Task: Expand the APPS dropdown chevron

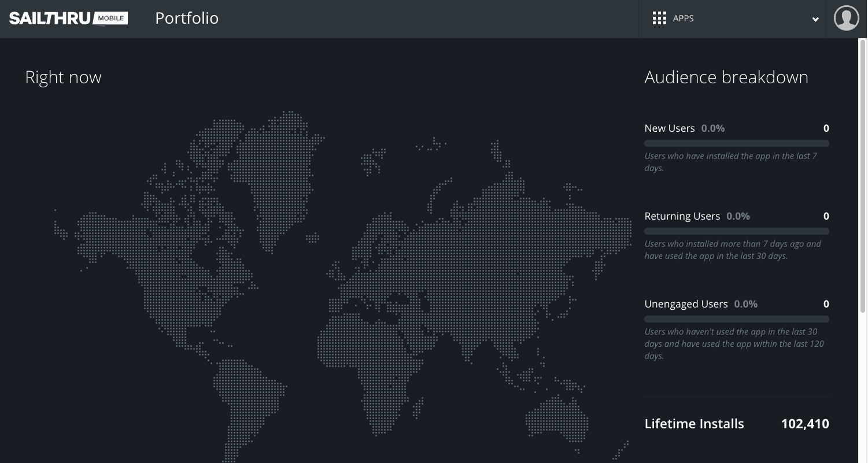Action: coord(815,19)
